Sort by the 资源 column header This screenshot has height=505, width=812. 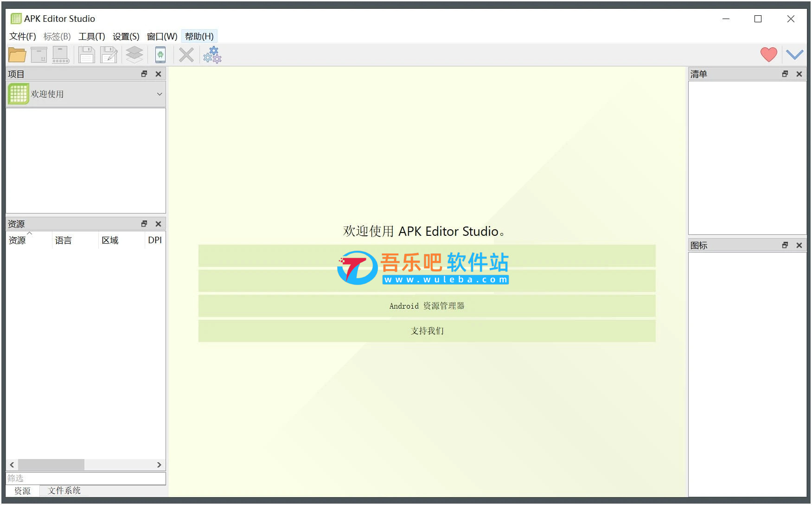[x=29, y=240]
